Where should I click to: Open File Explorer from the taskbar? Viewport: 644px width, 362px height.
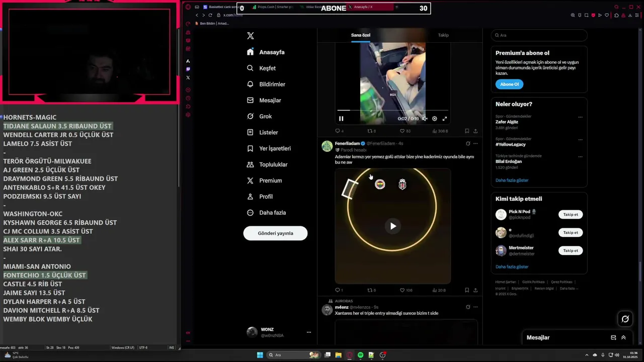339,355
